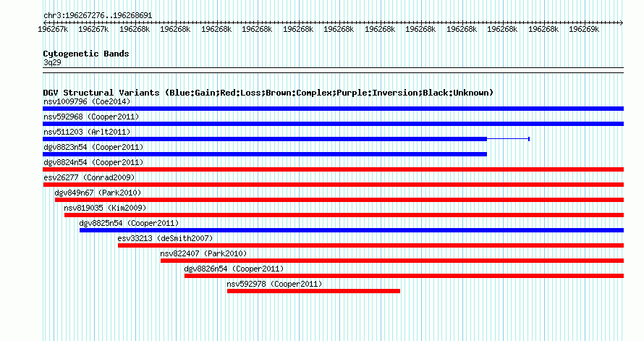Viewport: 644px width, 341px height.
Task: Select the red bar below nsv819035
Action: pos(344,215)
